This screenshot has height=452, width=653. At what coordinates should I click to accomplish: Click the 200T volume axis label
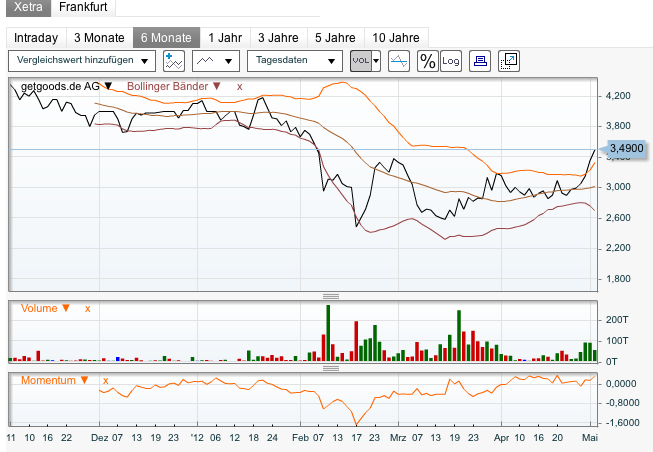617,320
